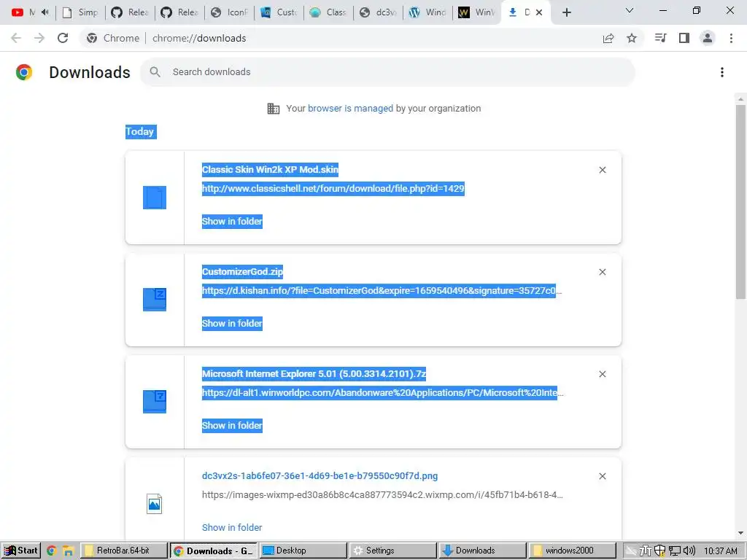
Task: Click the security shield tray icon
Action: tap(659, 551)
